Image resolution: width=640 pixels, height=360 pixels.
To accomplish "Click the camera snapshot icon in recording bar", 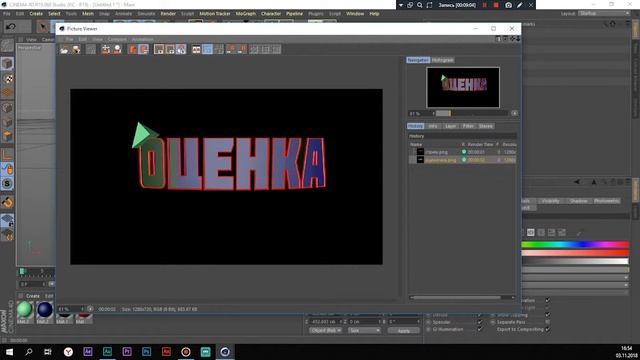I will (x=508, y=5).
